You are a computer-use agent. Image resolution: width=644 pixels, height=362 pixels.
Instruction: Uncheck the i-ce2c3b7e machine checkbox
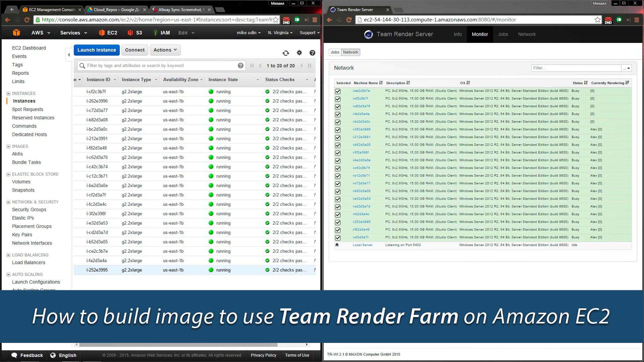(338, 91)
